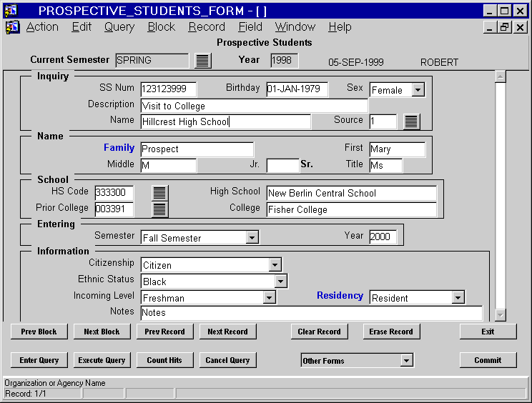Click the entering Year field 2000
The height and width of the screenshot is (403, 532).
(x=383, y=237)
